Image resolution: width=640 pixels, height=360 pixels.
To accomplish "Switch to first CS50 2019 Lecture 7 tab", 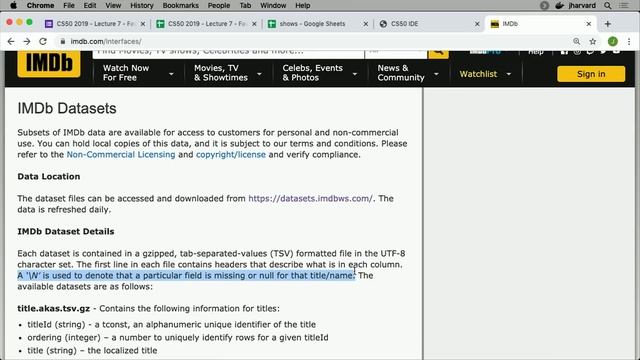I will click(95, 24).
